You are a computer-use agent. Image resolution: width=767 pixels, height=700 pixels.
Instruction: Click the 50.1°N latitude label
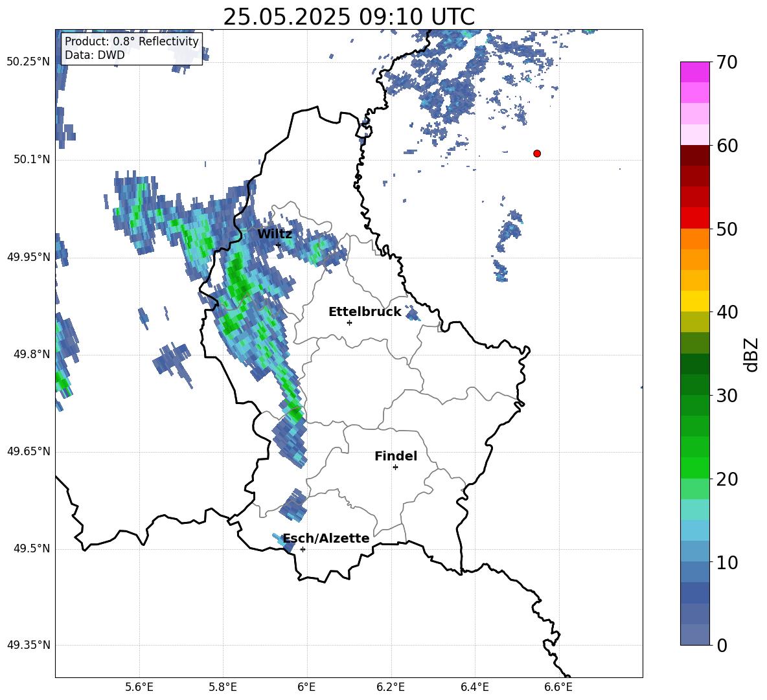(32, 160)
